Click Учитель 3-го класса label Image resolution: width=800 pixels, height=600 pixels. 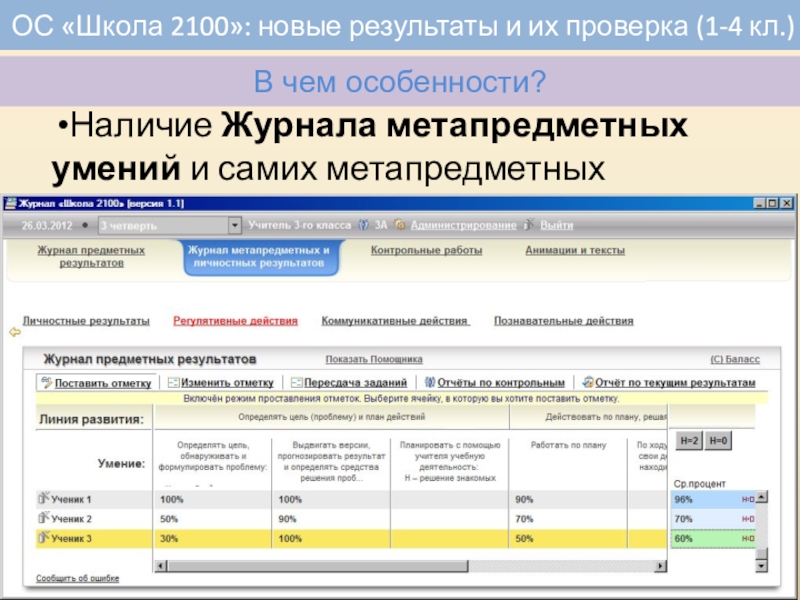(x=299, y=225)
